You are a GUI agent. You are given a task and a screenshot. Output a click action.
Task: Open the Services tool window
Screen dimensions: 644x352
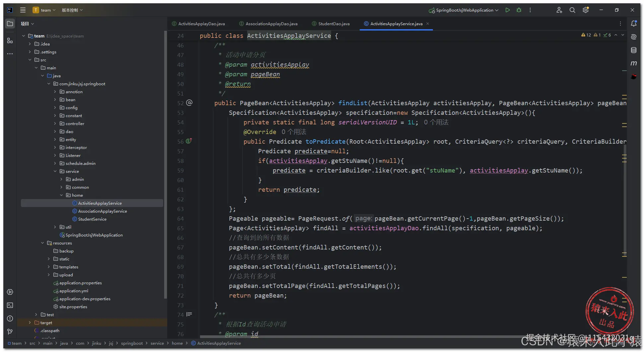click(x=10, y=292)
